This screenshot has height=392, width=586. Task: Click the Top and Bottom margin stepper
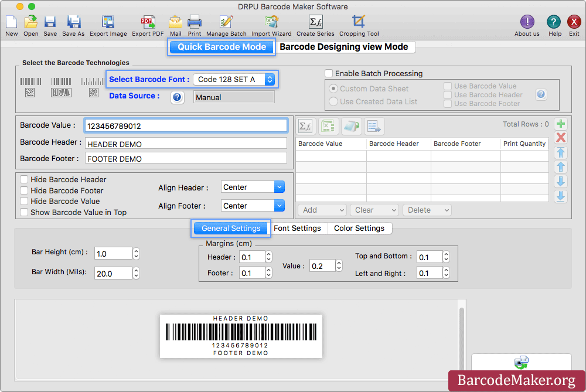pyautogui.click(x=446, y=257)
